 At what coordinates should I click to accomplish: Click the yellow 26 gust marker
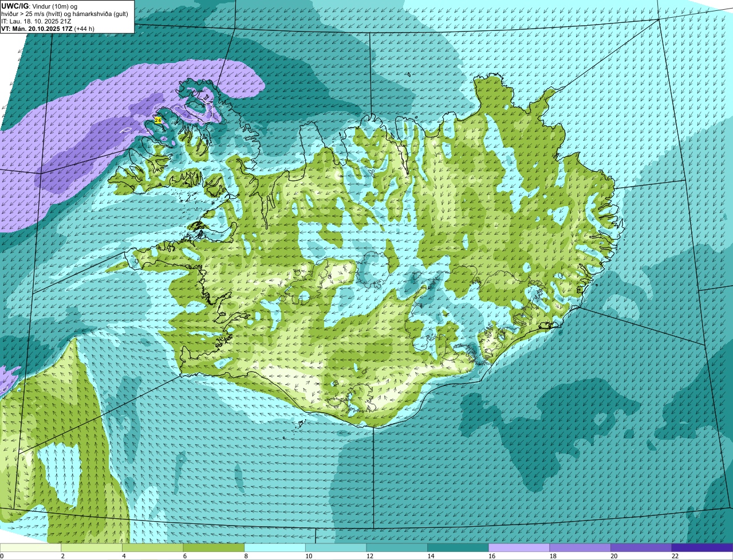point(158,120)
